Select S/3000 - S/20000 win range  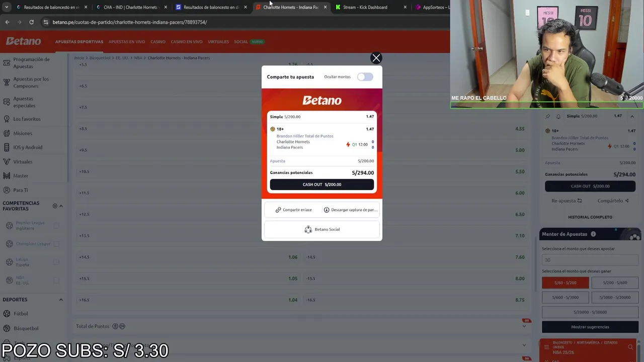[615, 298]
